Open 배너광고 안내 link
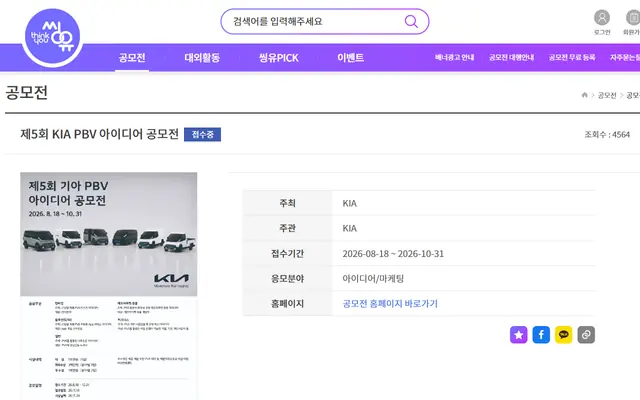 (454, 58)
